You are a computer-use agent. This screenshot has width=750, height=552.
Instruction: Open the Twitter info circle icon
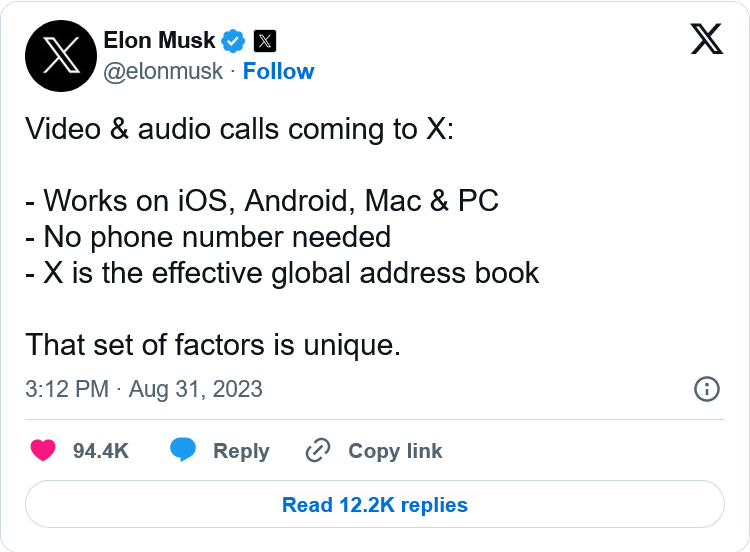click(706, 389)
